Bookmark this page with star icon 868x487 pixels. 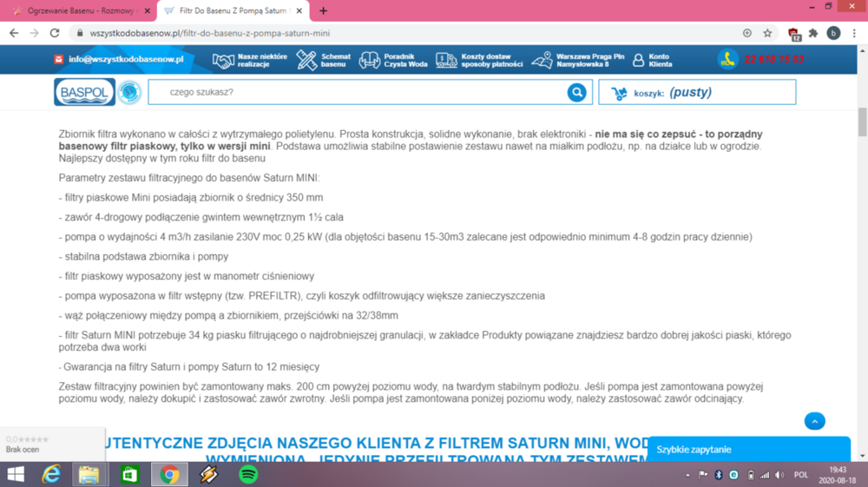tap(767, 33)
